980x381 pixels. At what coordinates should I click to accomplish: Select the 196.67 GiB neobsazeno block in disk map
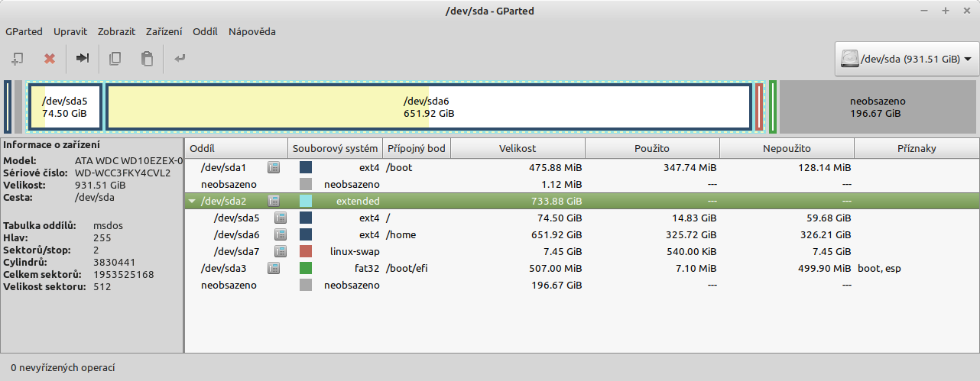[x=878, y=107]
